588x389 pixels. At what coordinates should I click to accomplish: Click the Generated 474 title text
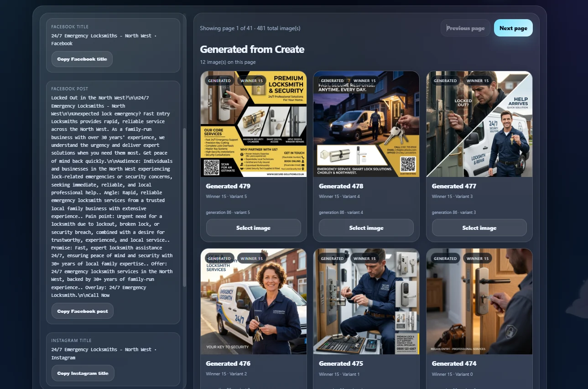(x=454, y=363)
